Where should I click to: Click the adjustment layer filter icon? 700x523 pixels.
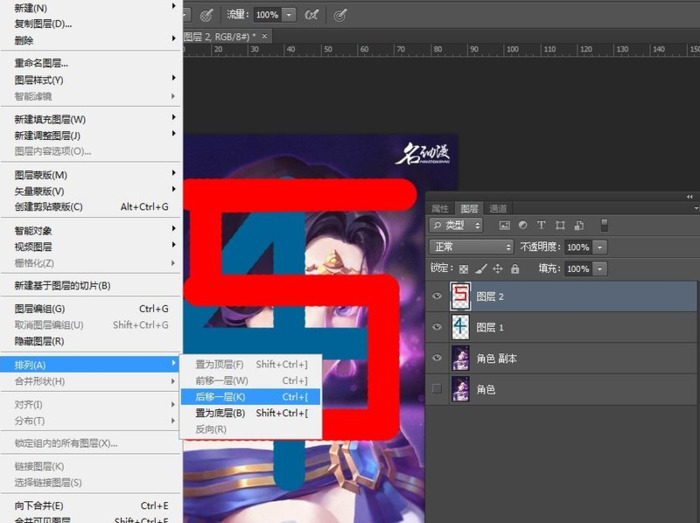(523, 225)
